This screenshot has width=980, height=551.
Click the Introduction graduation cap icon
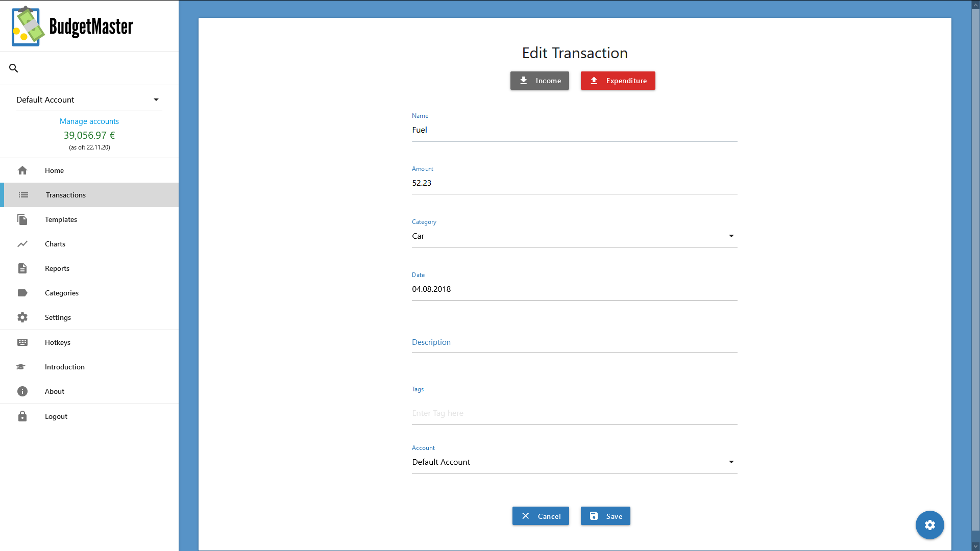coord(21,367)
